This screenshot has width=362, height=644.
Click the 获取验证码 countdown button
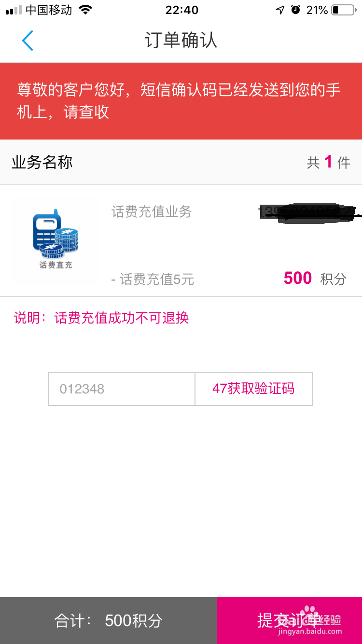(x=254, y=389)
